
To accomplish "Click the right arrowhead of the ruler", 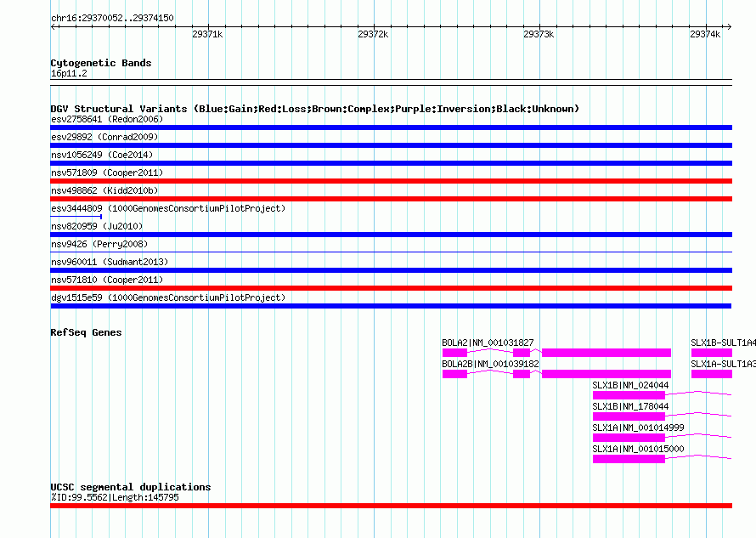I will 729,26.
